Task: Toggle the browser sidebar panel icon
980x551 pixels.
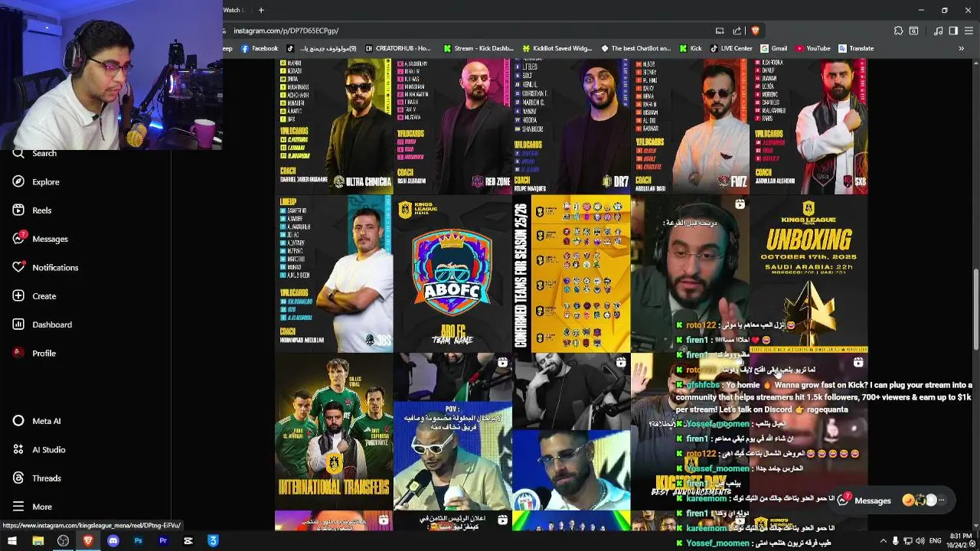Action: coord(953,31)
